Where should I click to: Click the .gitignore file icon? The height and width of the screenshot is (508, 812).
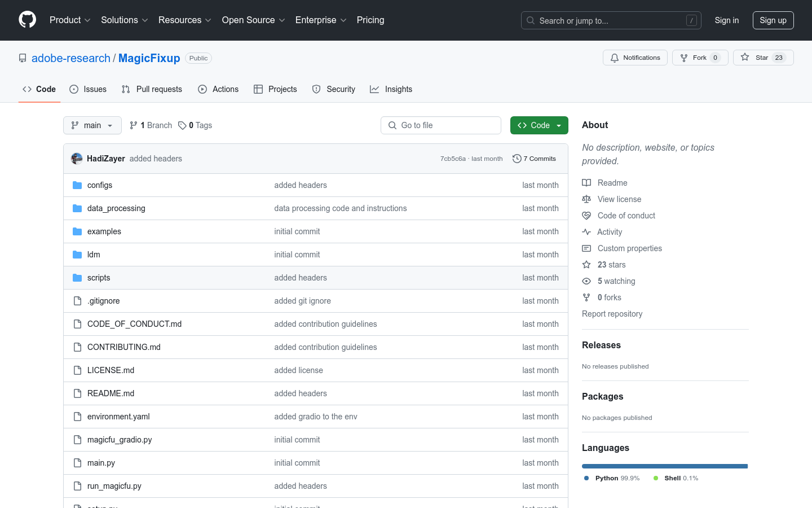pyautogui.click(x=77, y=301)
